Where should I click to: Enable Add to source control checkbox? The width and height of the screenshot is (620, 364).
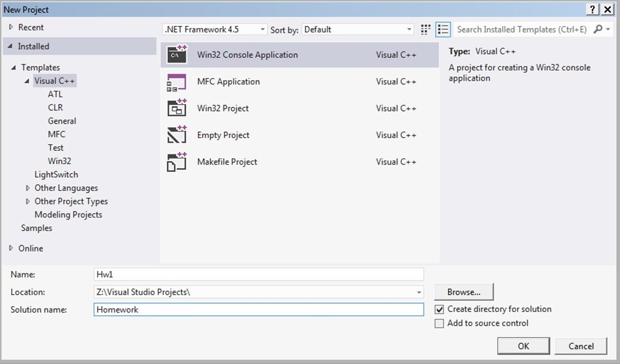439,323
